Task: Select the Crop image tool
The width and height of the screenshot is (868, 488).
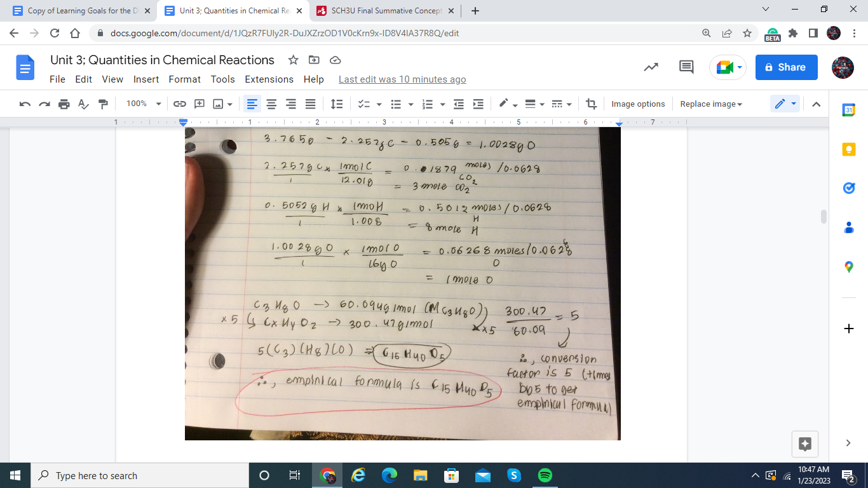Action: [591, 104]
